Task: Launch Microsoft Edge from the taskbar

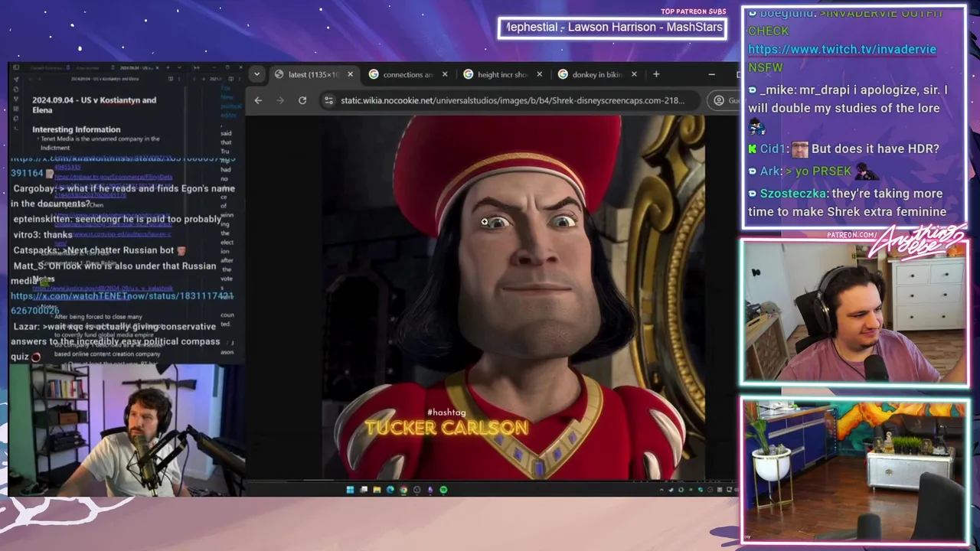Action: coord(390,490)
